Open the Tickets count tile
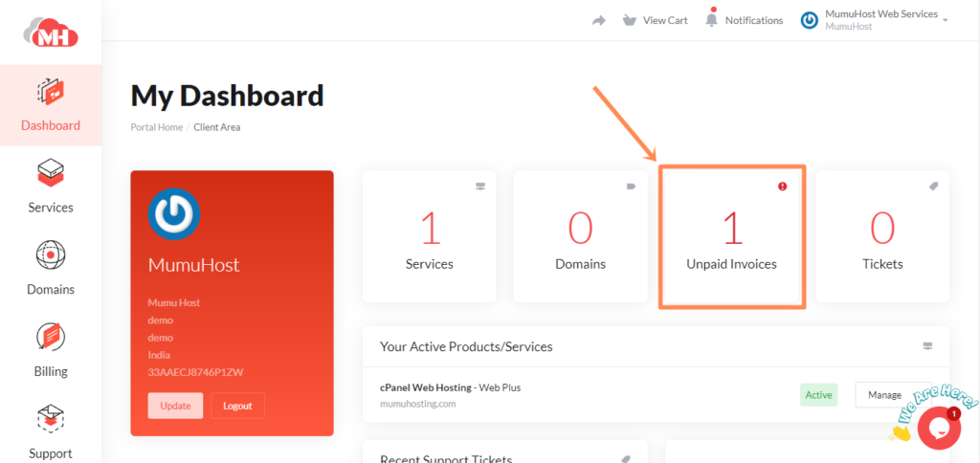Screen dimensions: 980x463 click(881, 237)
